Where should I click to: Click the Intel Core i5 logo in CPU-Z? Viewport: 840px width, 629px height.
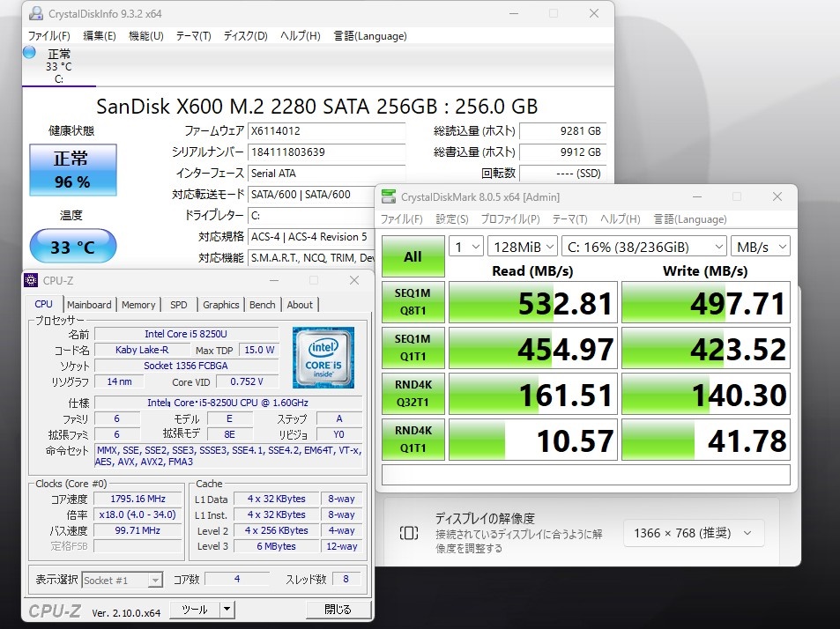click(323, 357)
